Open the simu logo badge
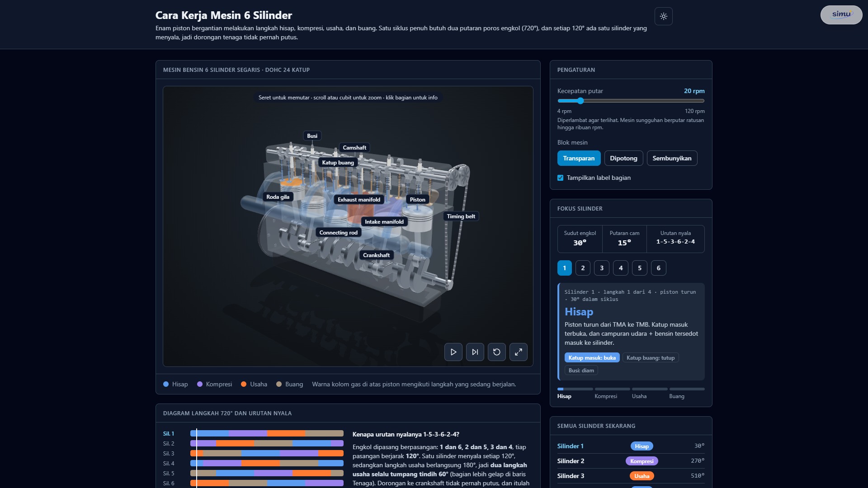 tap(841, 14)
